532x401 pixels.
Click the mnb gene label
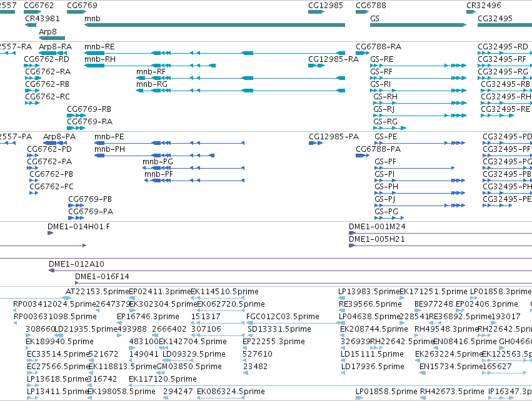point(93,19)
